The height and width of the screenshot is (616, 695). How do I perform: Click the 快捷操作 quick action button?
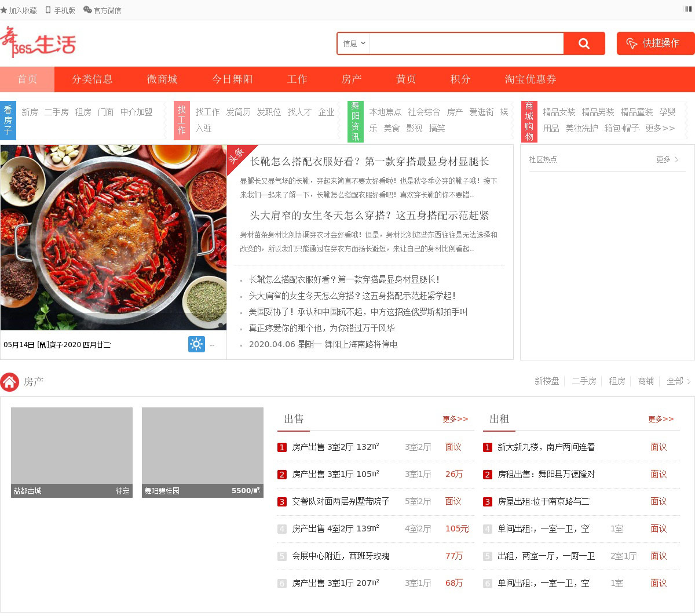tap(656, 43)
